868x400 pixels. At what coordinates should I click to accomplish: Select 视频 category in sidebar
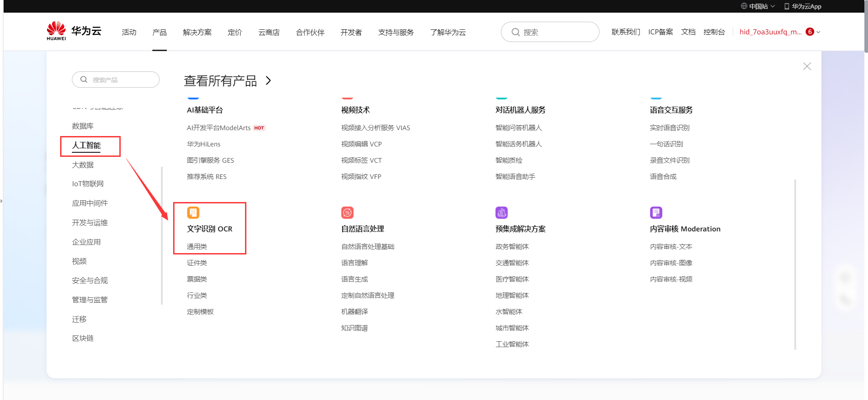click(x=79, y=261)
